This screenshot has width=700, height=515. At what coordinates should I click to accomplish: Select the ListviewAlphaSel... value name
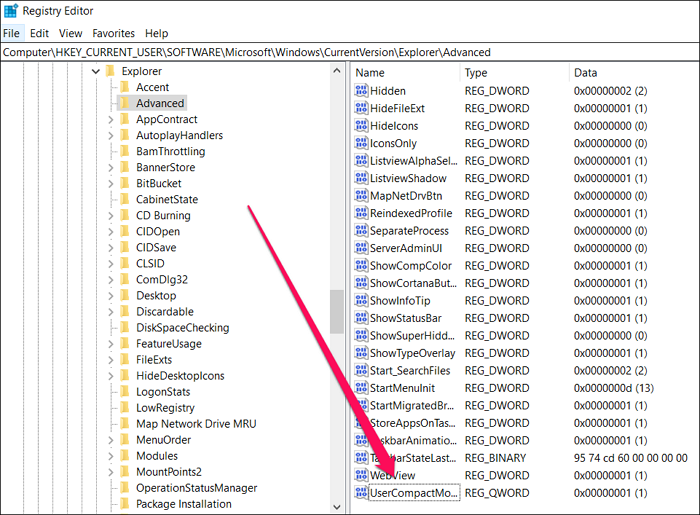pyautogui.click(x=414, y=161)
